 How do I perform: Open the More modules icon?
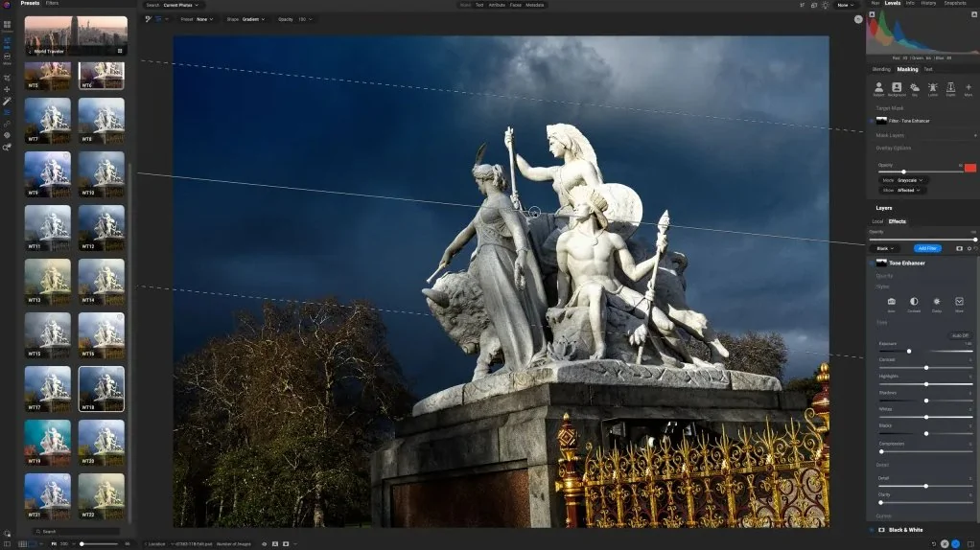tap(7, 58)
